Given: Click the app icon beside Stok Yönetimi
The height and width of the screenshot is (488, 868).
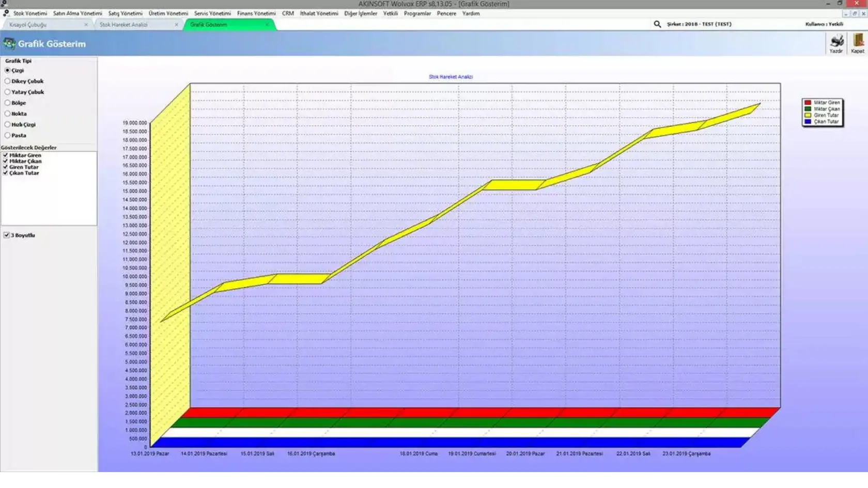Looking at the screenshot, I should [6, 13].
